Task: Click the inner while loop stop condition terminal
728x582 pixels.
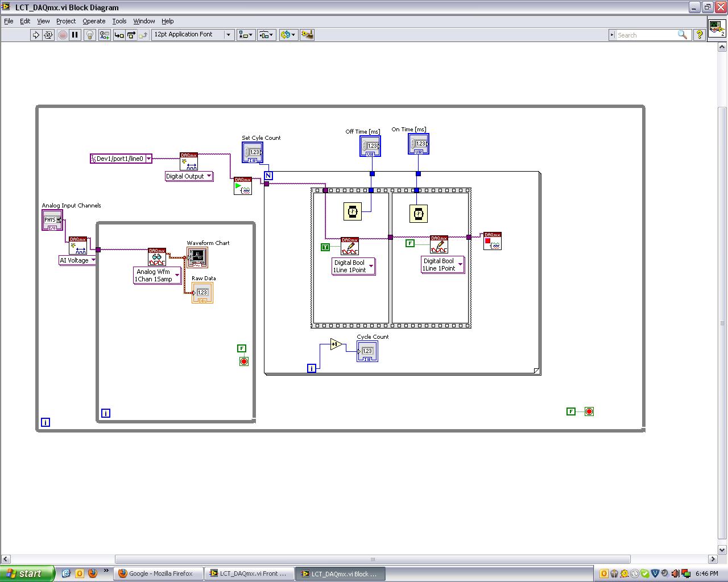Action: [x=244, y=361]
